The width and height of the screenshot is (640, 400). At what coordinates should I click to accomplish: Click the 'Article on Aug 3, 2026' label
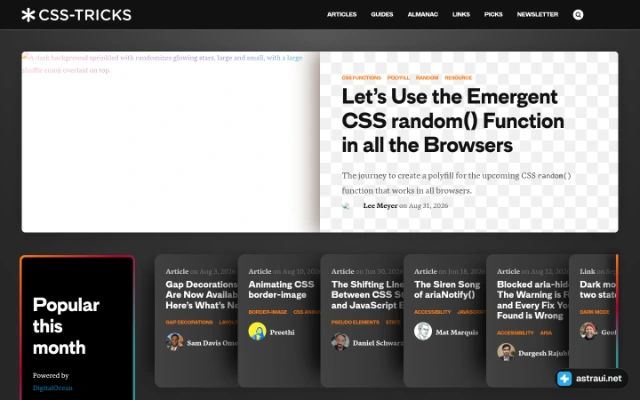click(200, 271)
